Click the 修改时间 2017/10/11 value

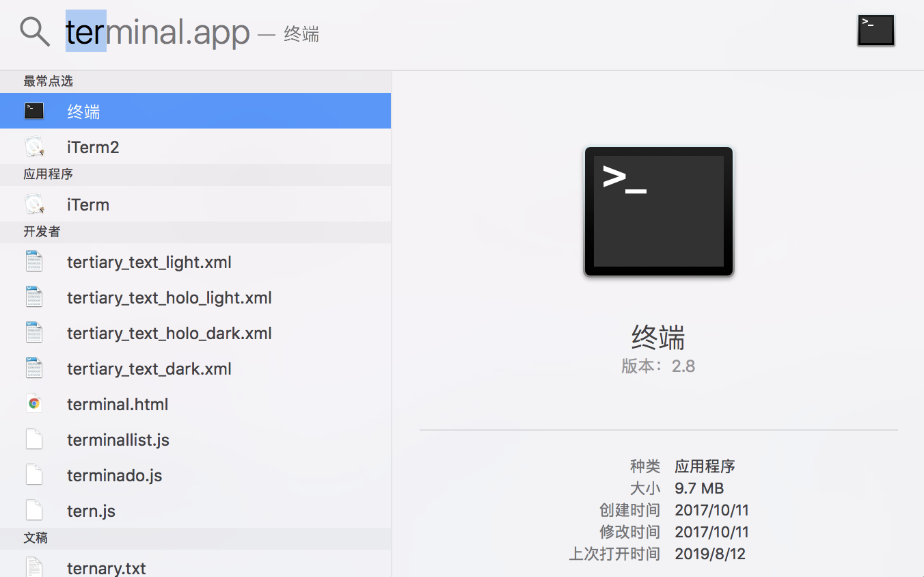711,532
